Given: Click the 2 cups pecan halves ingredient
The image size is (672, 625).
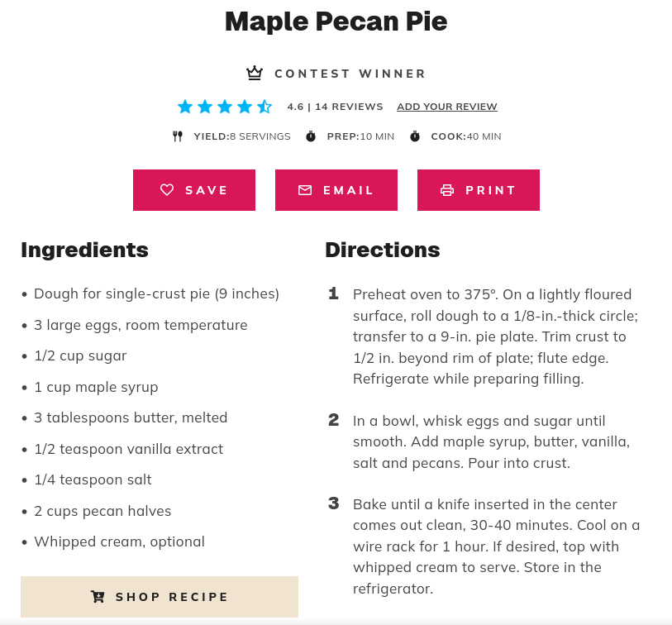Looking at the screenshot, I should 102,511.
